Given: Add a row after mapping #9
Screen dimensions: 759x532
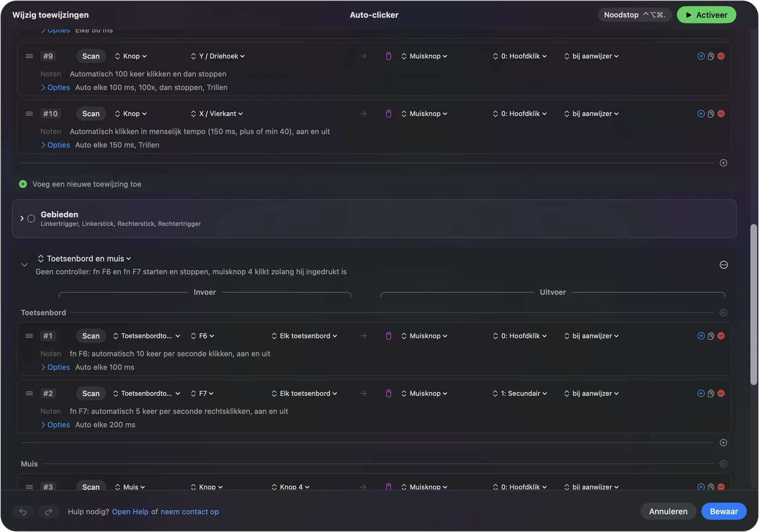Looking at the screenshot, I should (x=701, y=56).
